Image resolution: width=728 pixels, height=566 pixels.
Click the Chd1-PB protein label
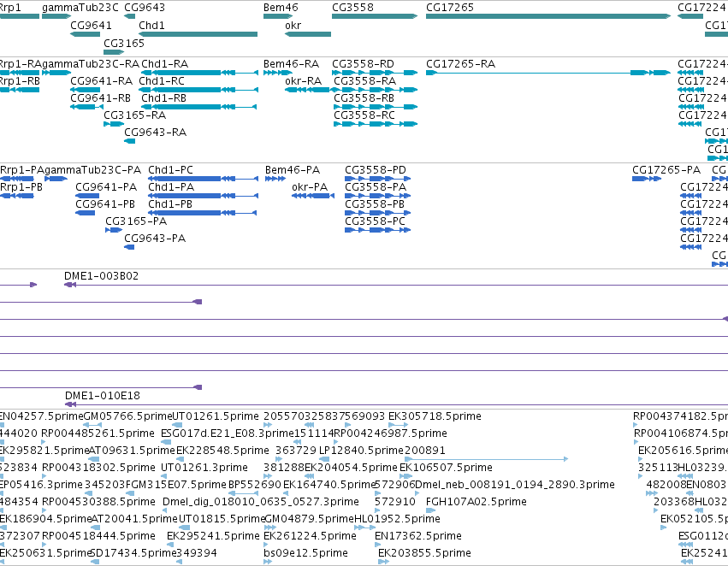pos(170,204)
